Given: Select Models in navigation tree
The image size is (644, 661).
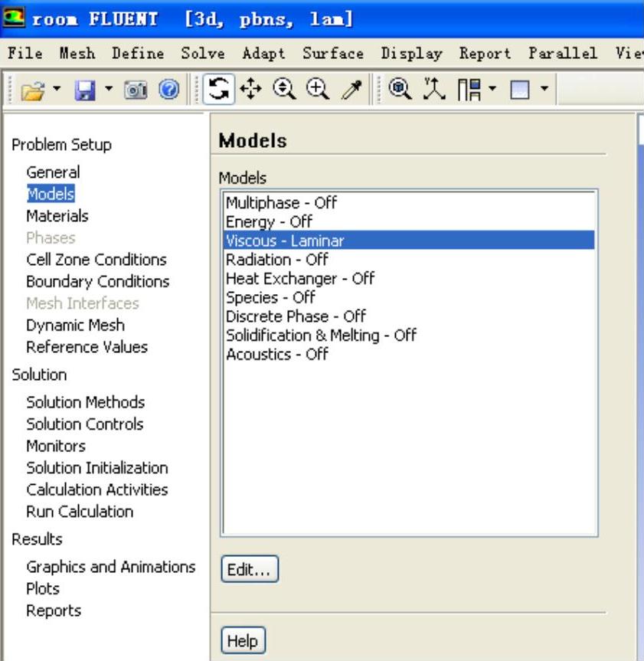Looking at the screenshot, I should click(x=51, y=194).
